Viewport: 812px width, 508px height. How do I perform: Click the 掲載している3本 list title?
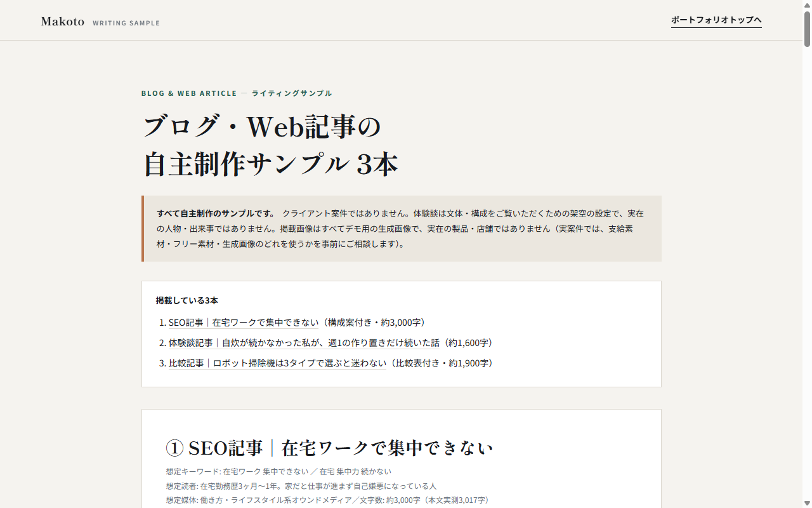pos(187,300)
